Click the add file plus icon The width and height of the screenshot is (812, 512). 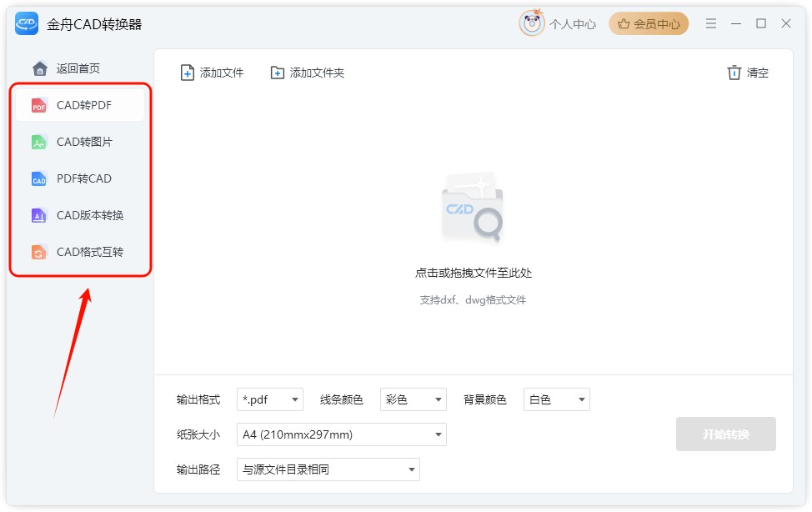coord(188,73)
